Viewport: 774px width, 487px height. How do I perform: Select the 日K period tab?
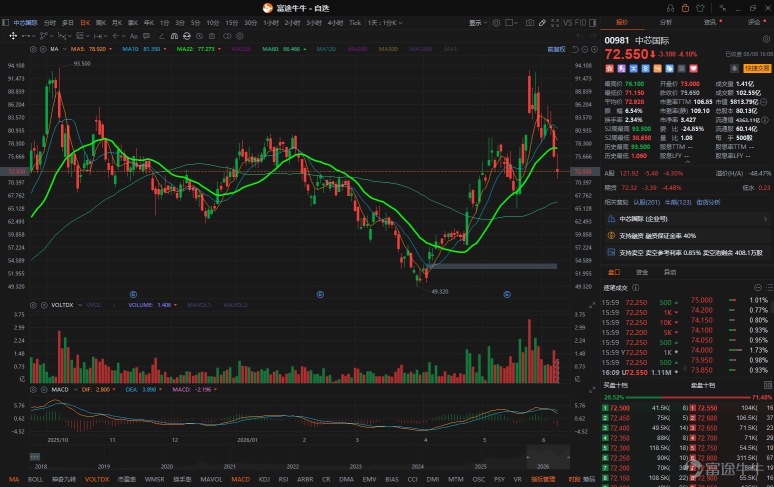85,23
